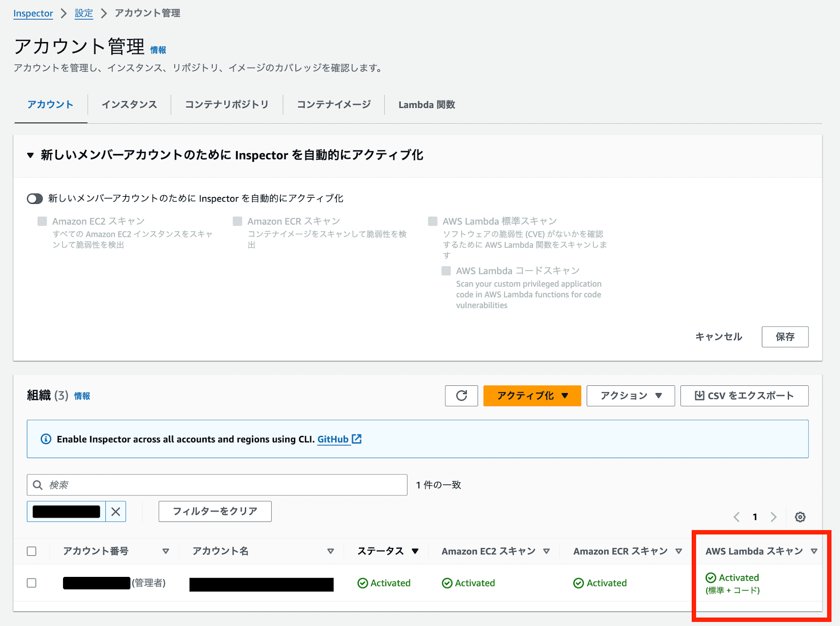Check the Amazon ECR スキャン checkbox
The height and width of the screenshot is (626, 840).
(x=237, y=221)
